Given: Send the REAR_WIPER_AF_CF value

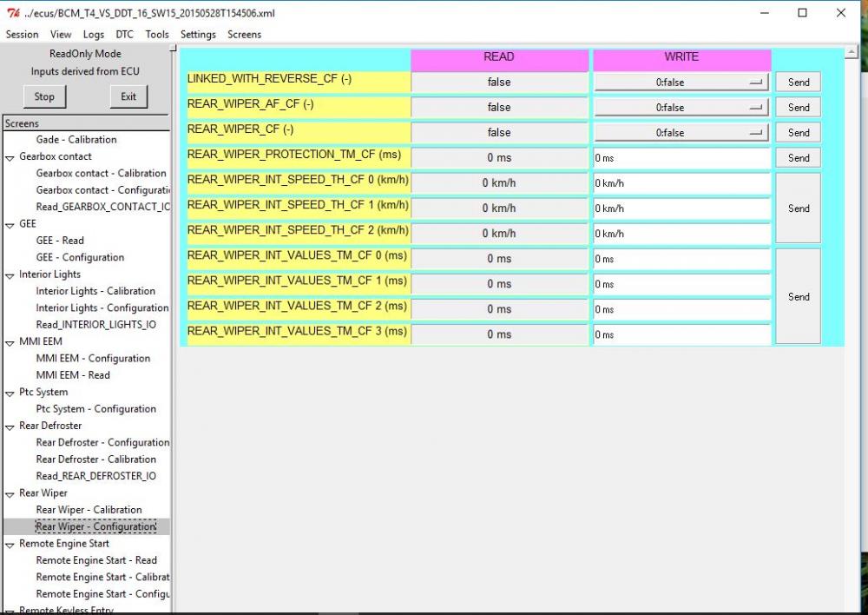Looking at the screenshot, I should [x=799, y=108].
